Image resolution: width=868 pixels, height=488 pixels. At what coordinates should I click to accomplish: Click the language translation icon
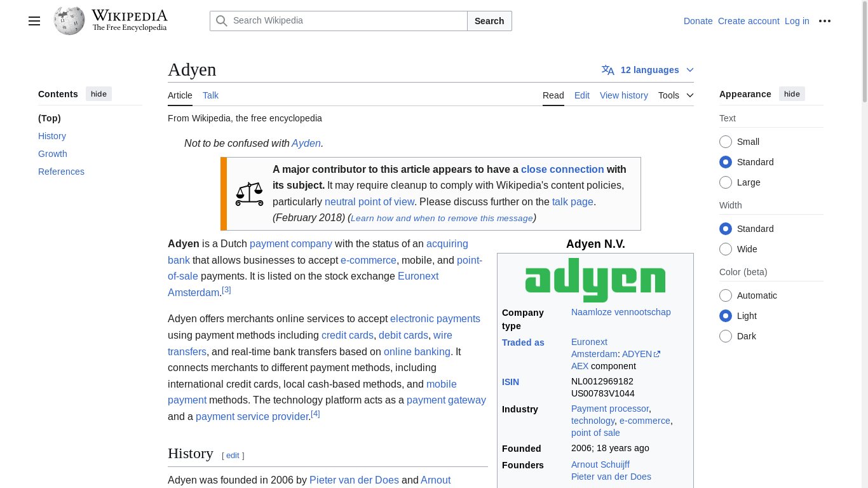pyautogui.click(x=608, y=70)
